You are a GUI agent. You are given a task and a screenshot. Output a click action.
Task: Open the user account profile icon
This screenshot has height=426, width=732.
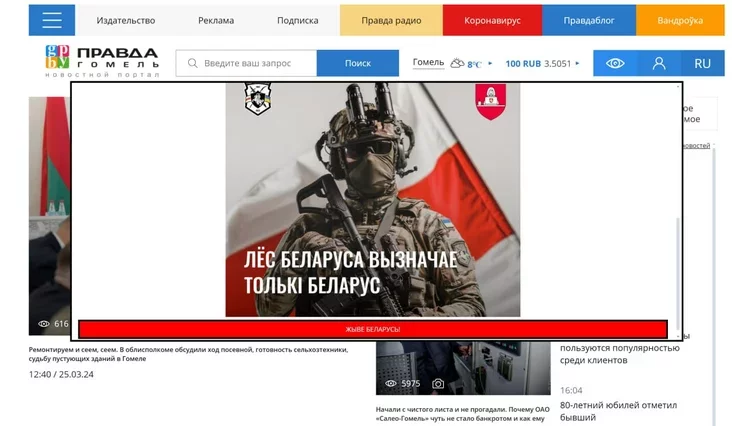pos(659,63)
